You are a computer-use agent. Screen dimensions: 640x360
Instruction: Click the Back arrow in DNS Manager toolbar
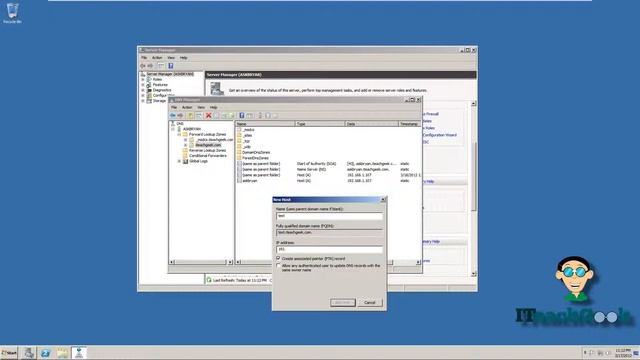click(x=173, y=116)
